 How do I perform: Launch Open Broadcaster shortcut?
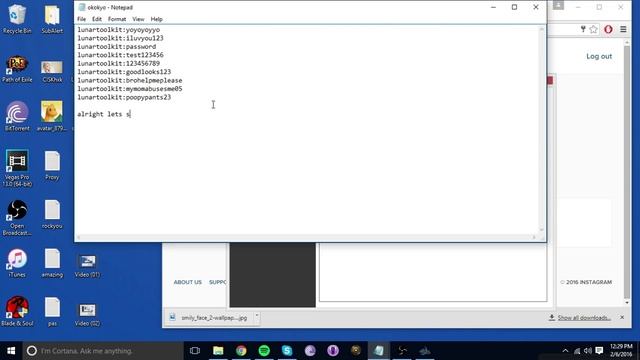[x=17, y=217]
